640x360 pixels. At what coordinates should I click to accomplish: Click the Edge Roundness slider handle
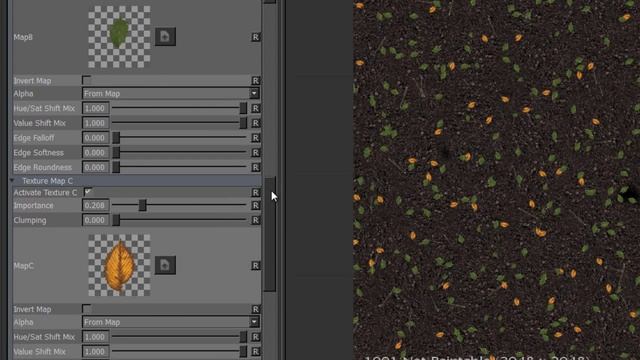116,167
